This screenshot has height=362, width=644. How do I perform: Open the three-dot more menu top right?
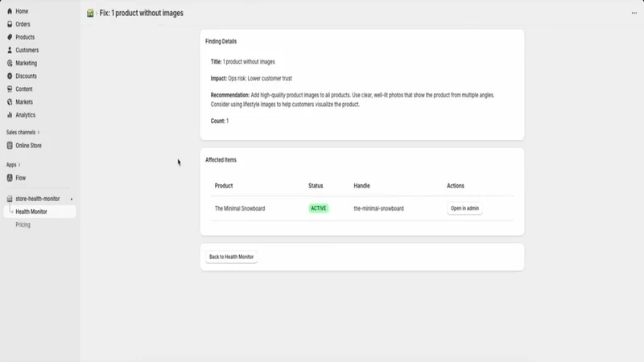coord(634,13)
